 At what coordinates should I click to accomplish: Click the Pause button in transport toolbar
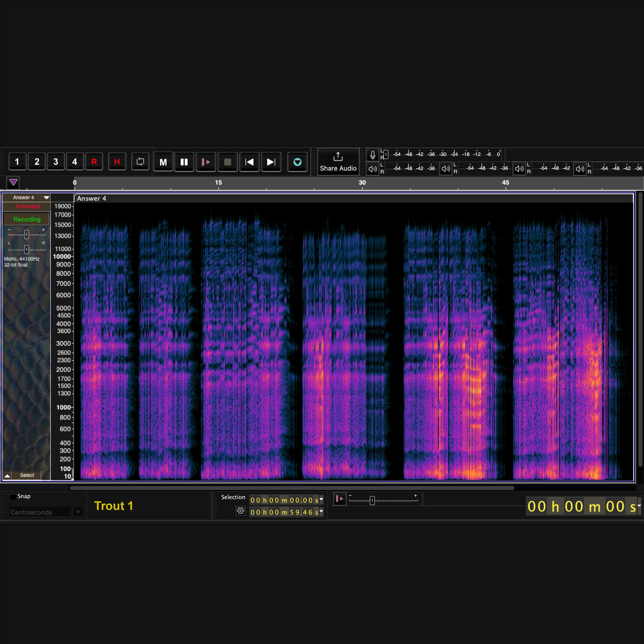click(184, 162)
